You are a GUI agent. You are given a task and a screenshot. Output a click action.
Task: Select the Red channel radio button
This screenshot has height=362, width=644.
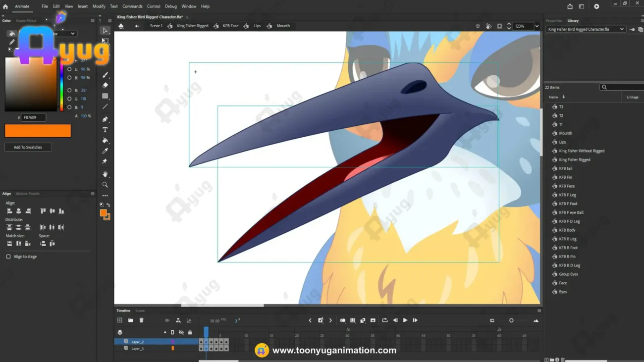coord(69,91)
